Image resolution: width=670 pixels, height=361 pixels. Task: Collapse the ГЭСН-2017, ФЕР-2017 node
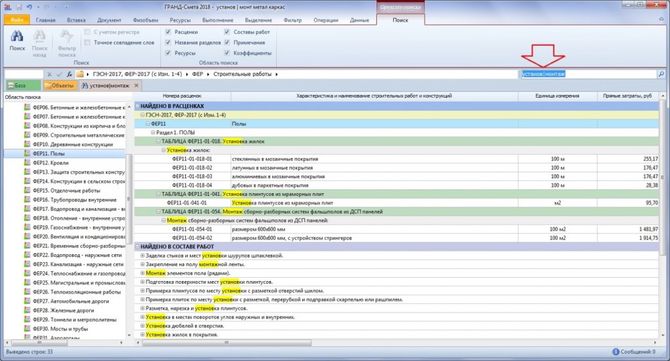click(x=143, y=115)
